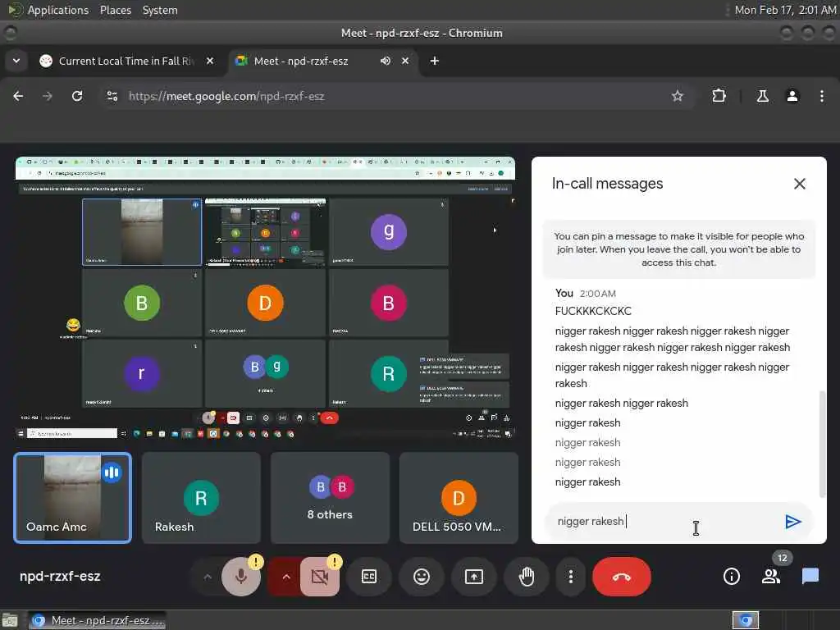
Task: Click the 'You' sender name in chat
Action: pos(564,293)
